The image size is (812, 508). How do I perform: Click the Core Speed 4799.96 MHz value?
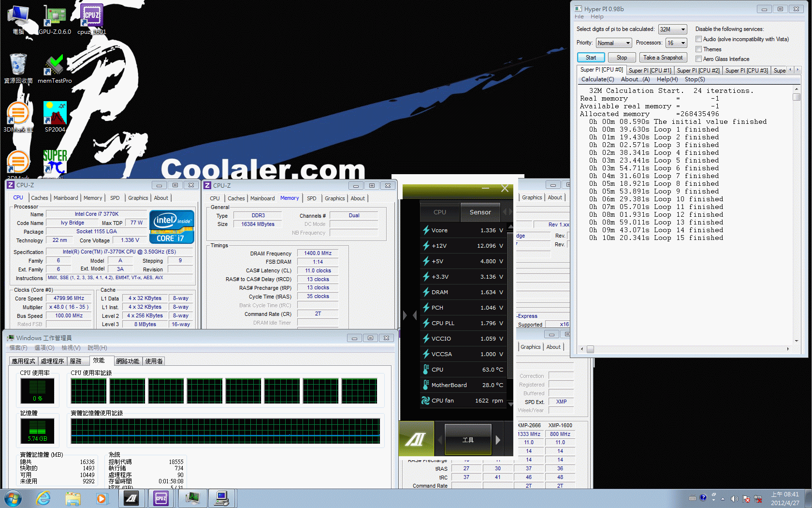(x=69, y=299)
